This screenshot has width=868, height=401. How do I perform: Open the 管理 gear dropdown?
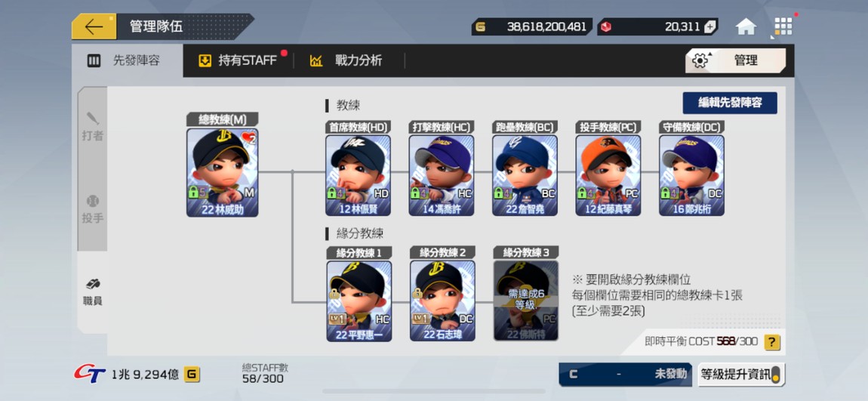click(x=735, y=60)
